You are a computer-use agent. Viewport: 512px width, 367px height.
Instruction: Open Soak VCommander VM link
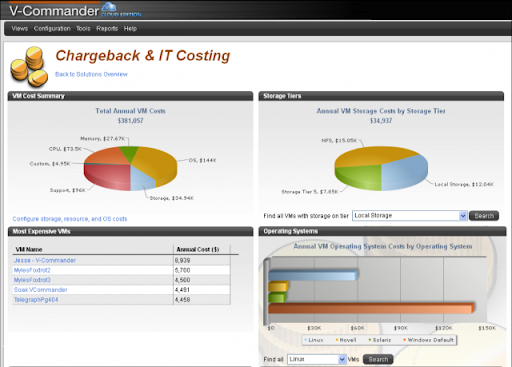pos(40,290)
